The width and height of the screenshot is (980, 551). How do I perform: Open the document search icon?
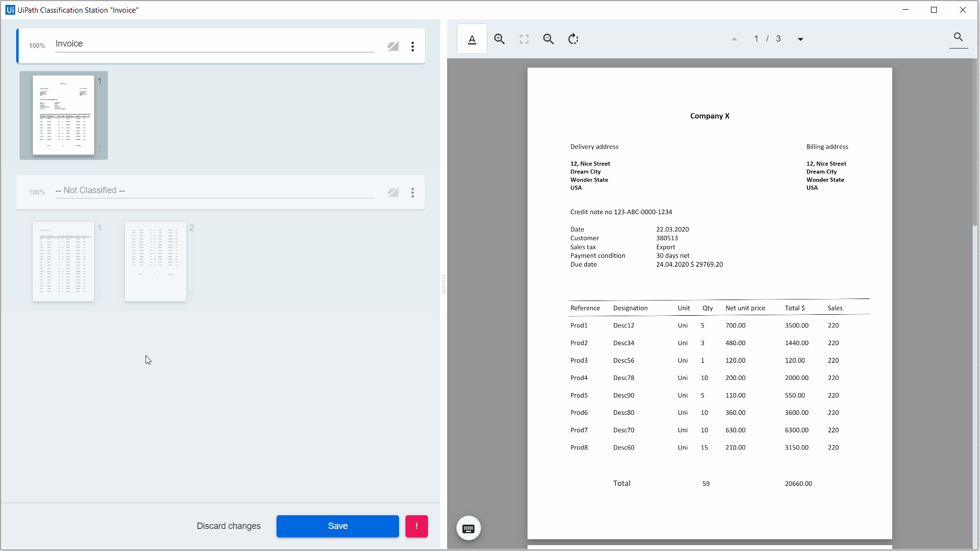tap(958, 37)
